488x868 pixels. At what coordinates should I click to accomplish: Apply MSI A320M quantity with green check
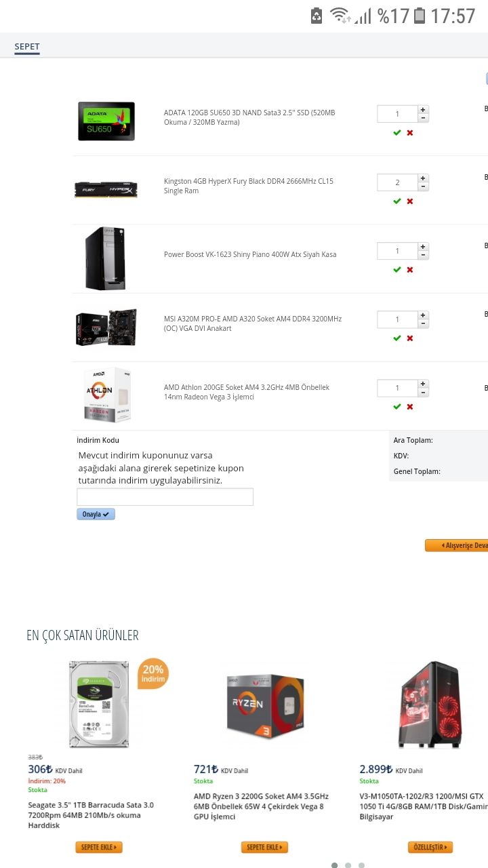pos(397,338)
